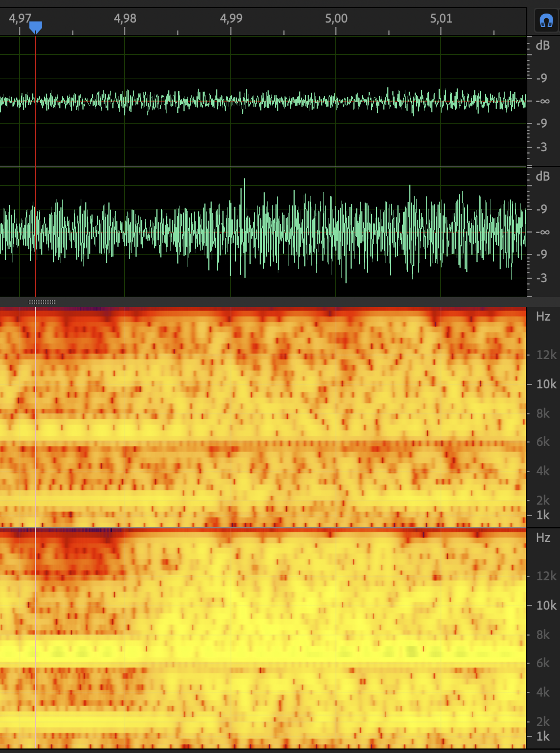Screen dimensions: 560x753
Task: Click 10k on the lower frequency scale
Action: coord(546,606)
